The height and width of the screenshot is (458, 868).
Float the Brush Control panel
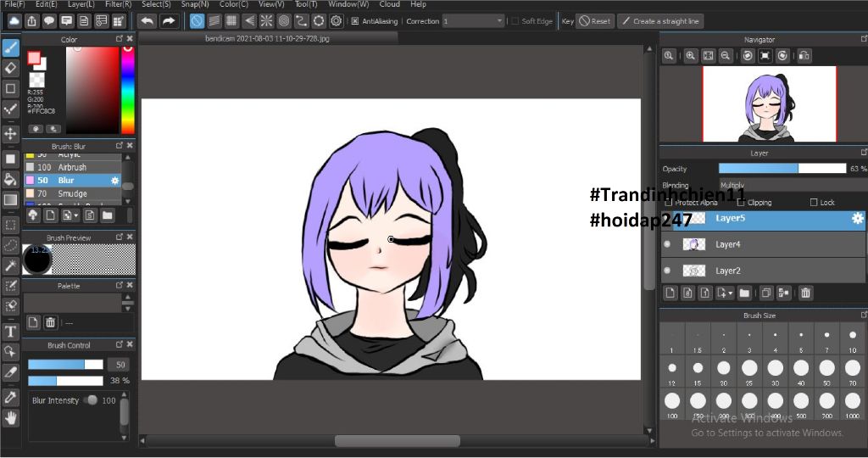pos(119,344)
